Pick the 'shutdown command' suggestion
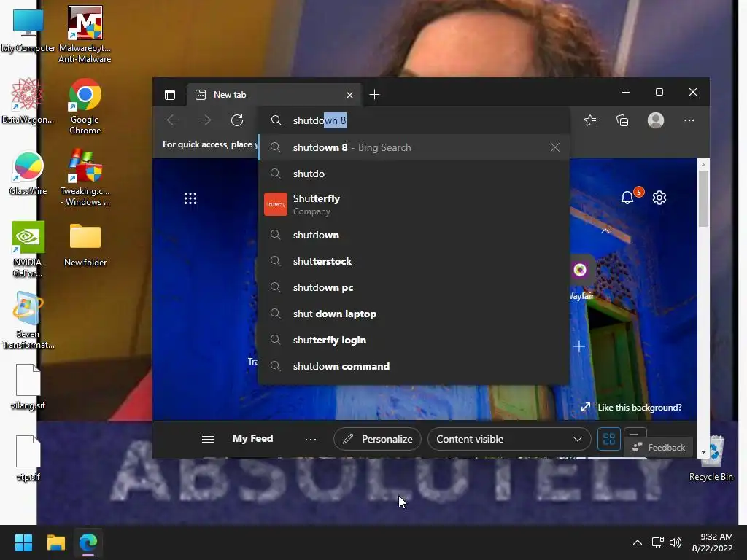Image resolution: width=747 pixels, height=560 pixels. point(414,366)
